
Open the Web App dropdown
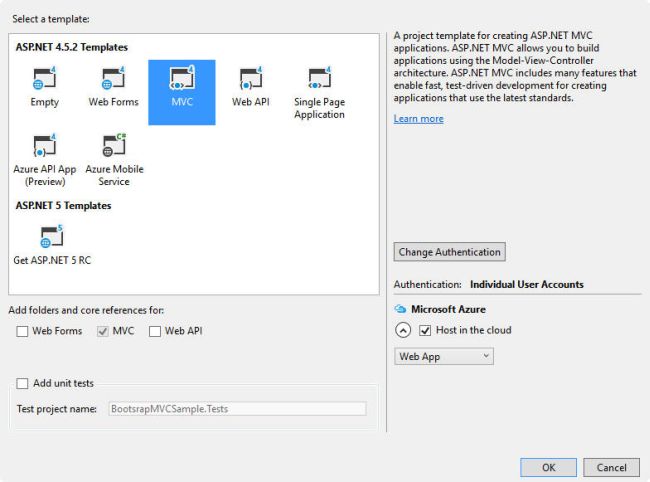pyautogui.click(x=444, y=356)
